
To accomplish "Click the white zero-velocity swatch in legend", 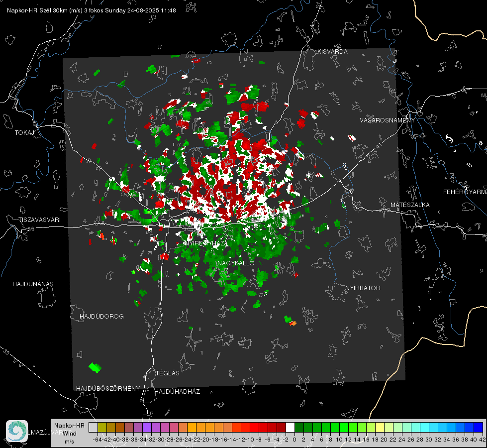I will pos(290,427).
